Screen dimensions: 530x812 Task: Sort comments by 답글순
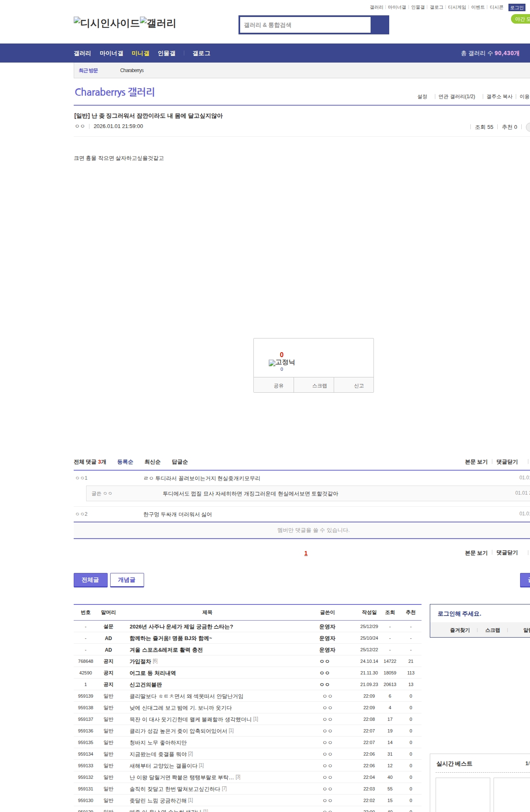(180, 462)
